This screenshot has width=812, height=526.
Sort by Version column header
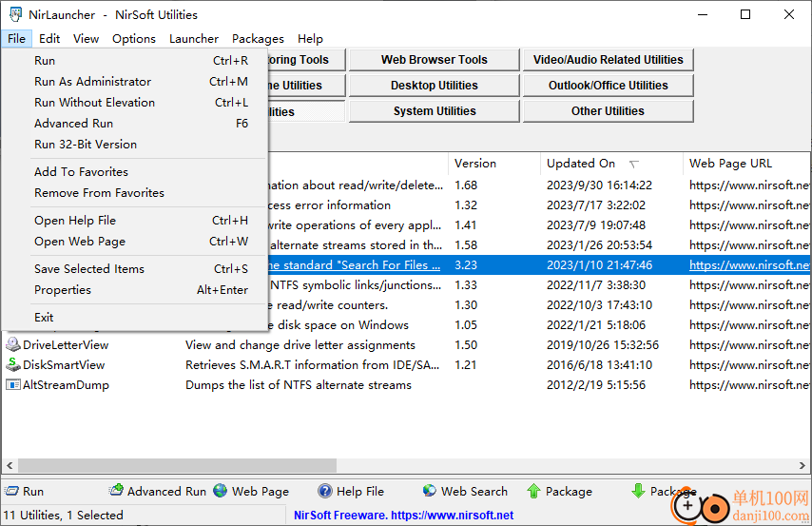tap(494, 164)
